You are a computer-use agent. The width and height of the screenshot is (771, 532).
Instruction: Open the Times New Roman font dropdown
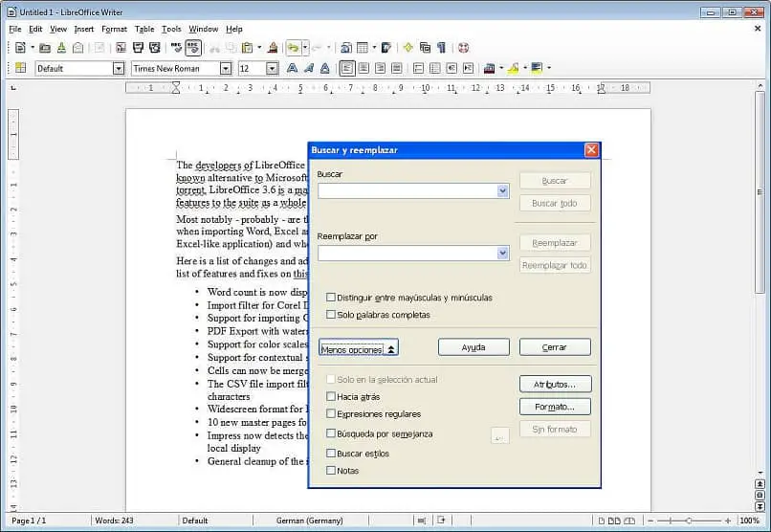pyautogui.click(x=226, y=69)
